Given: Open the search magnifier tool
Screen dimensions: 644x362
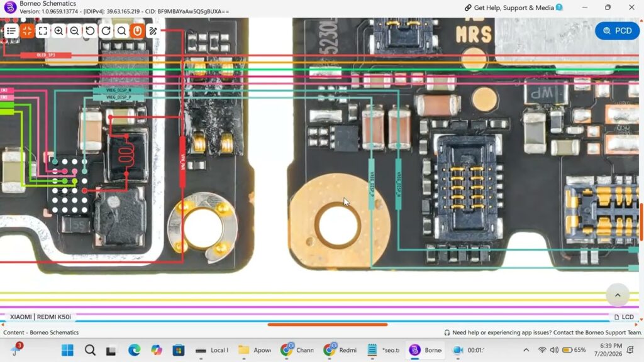Looking at the screenshot, I should tap(121, 31).
